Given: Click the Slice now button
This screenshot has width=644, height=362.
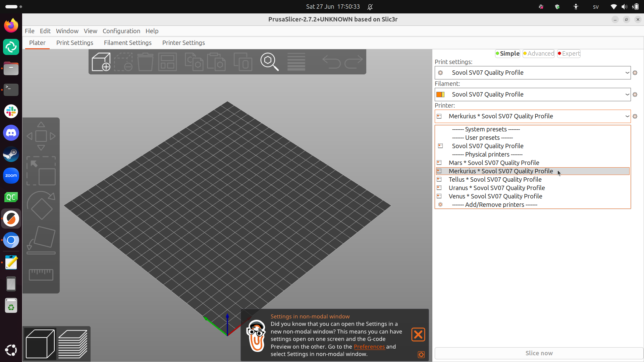Looking at the screenshot, I should 539,353.
